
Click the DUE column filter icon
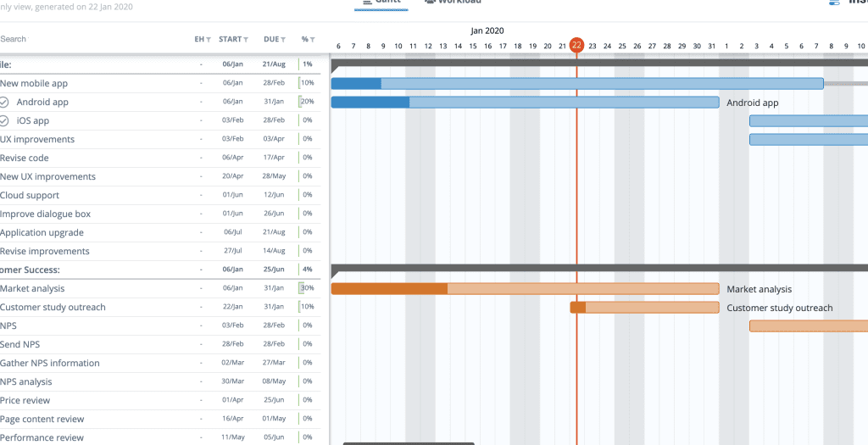click(281, 40)
